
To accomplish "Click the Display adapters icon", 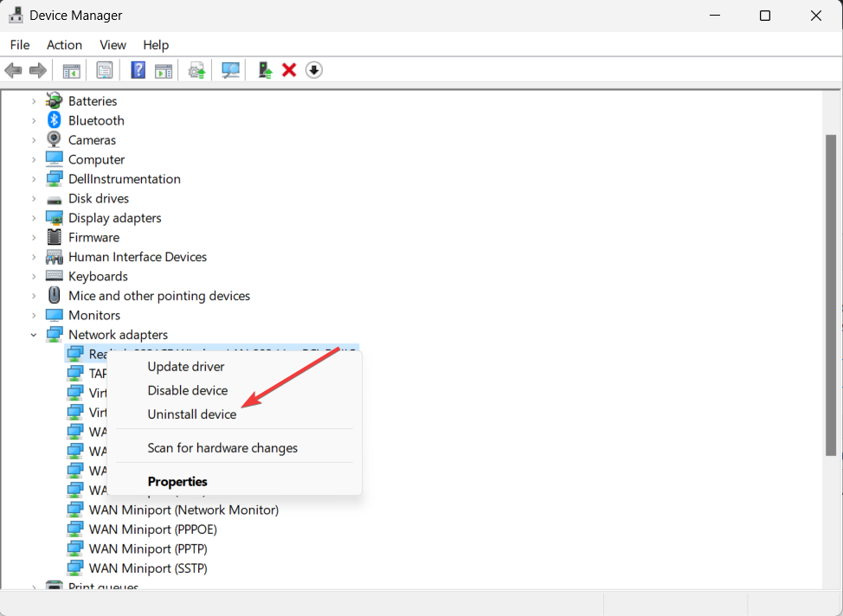I will click(x=54, y=218).
